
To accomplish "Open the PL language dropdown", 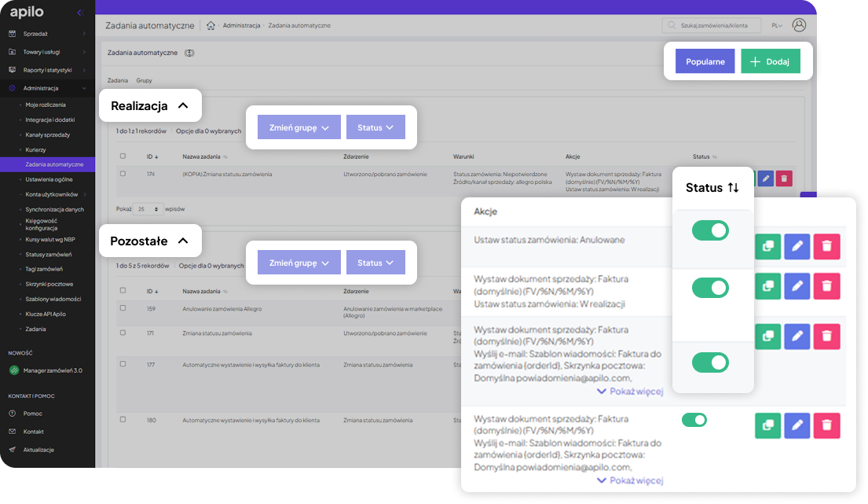I will [776, 25].
